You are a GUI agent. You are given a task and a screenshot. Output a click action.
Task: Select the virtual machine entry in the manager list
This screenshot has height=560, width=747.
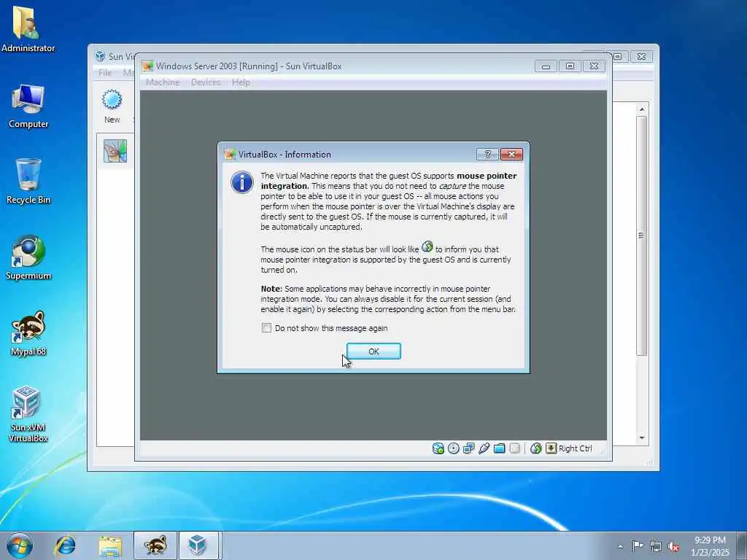[x=115, y=151]
